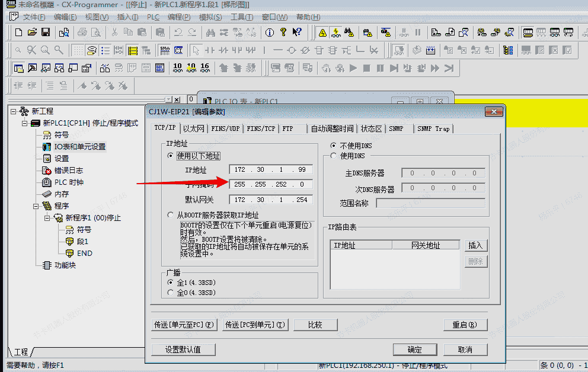
Task: Select 全0 (4.3BSD) broadcast option
Action: (171, 293)
